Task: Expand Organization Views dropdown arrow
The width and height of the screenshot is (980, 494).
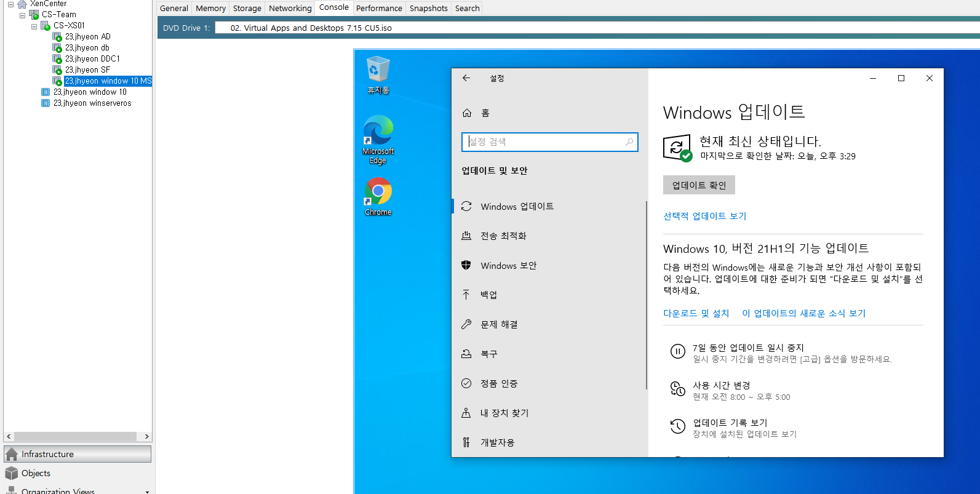Action: pyautogui.click(x=147, y=492)
